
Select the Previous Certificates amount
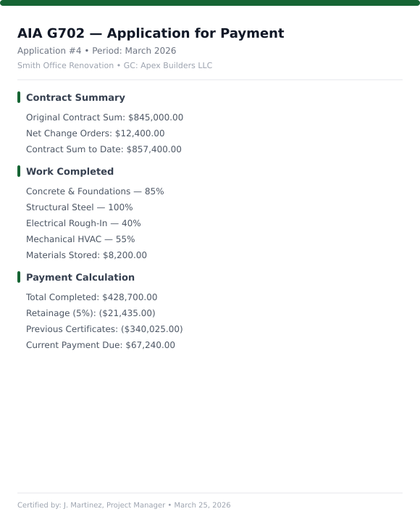click(104, 329)
